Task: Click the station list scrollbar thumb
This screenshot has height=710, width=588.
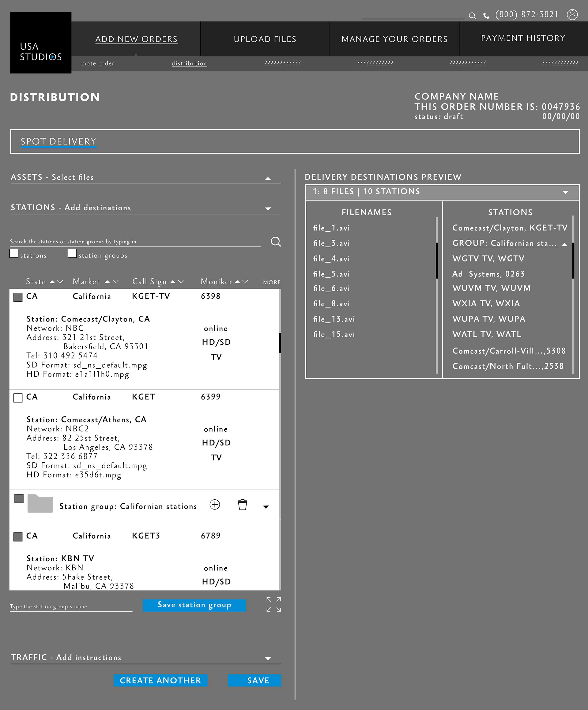Action: pyautogui.click(x=280, y=343)
